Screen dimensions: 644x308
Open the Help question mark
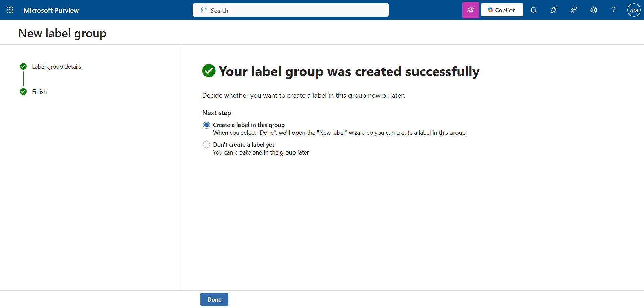tap(613, 10)
